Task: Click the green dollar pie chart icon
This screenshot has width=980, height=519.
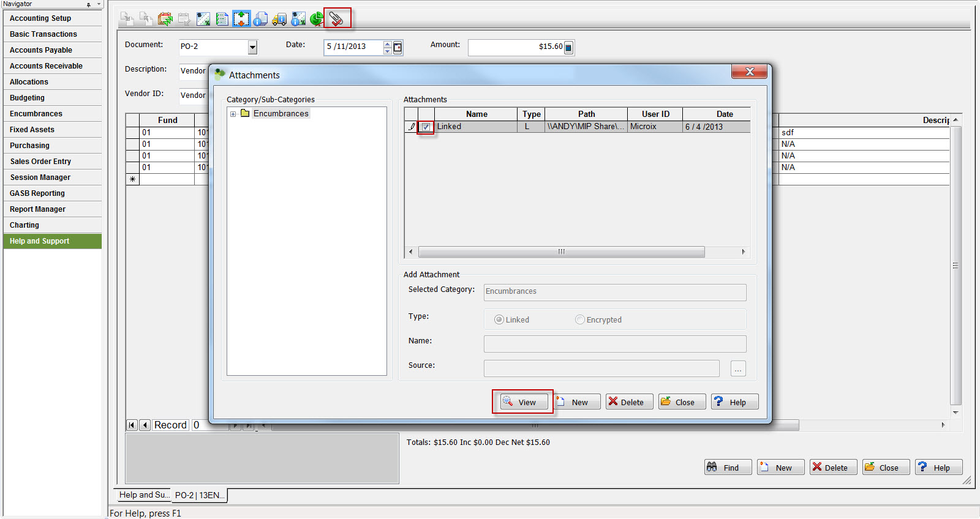Action: click(x=317, y=19)
